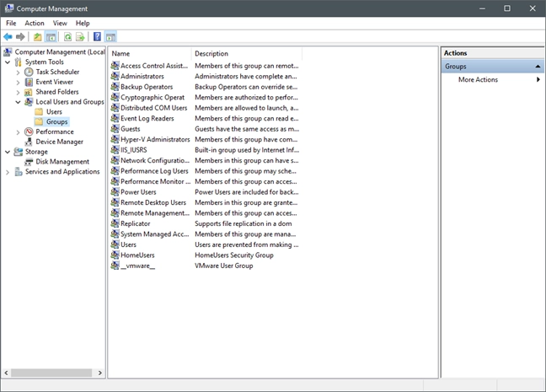Viewport: 546px width, 392px height.
Task: Toggle the Show/Hide Action Pane icon
Action: [110, 36]
